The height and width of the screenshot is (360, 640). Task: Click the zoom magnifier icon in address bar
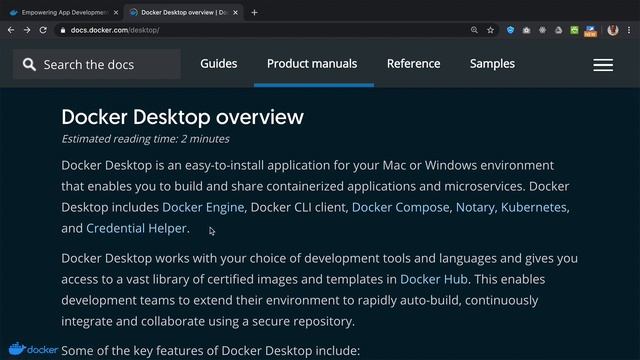tap(474, 30)
